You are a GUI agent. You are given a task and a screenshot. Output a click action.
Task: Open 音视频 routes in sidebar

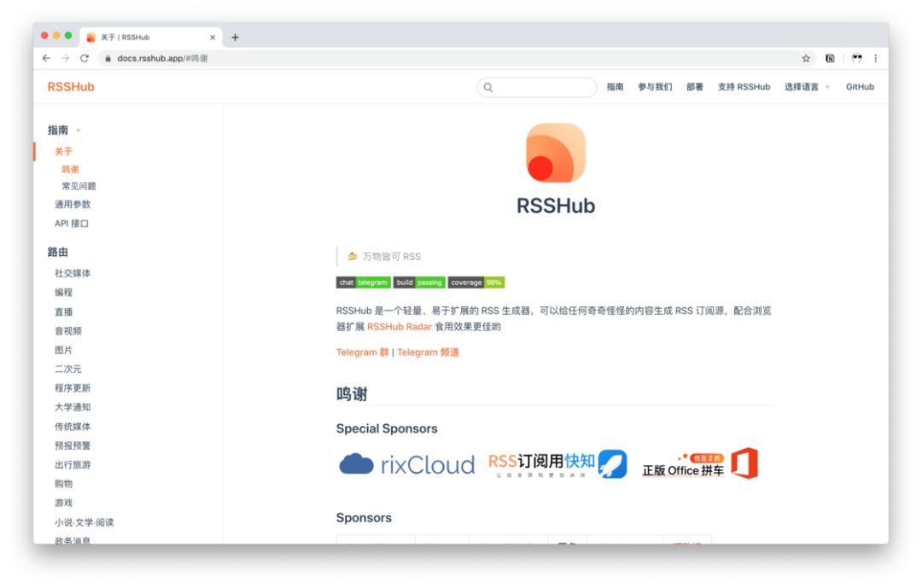(68, 330)
